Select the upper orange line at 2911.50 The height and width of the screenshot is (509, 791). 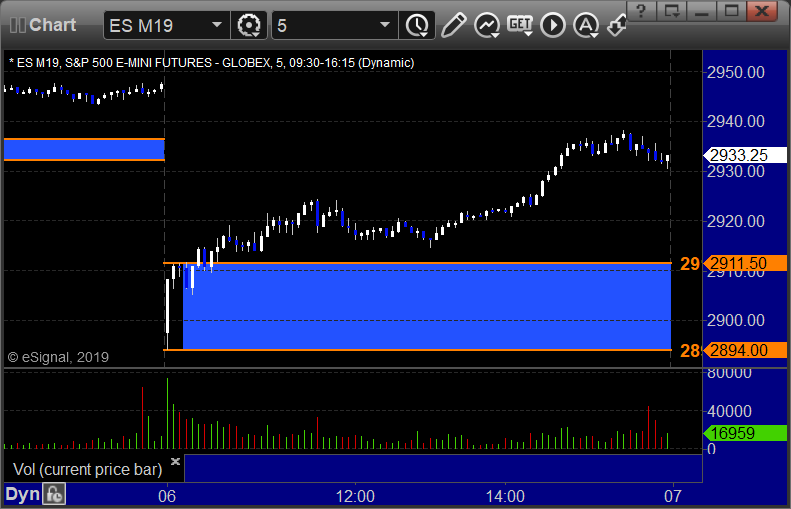[417, 263]
